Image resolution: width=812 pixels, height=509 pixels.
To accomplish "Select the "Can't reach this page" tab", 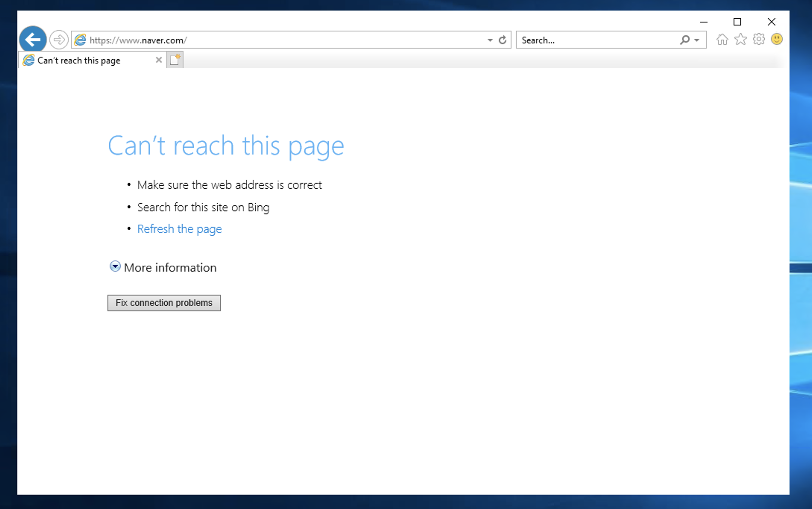I will point(92,60).
